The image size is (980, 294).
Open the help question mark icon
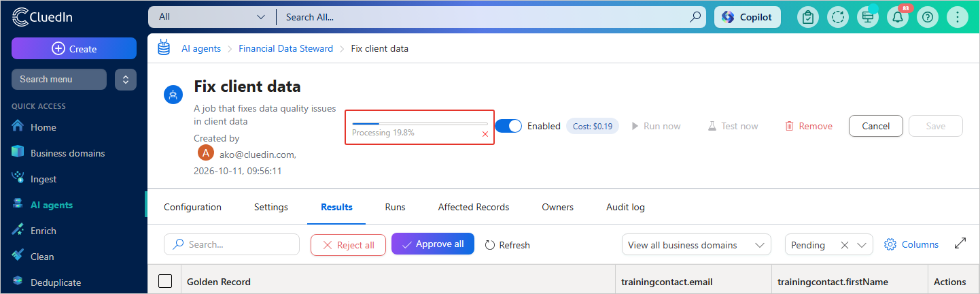928,17
